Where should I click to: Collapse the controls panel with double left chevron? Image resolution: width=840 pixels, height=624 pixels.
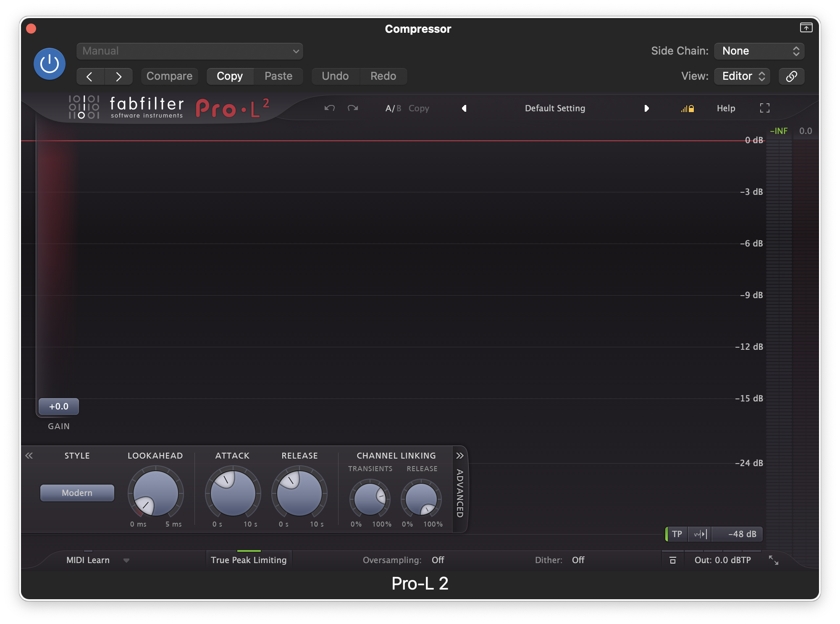pyautogui.click(x=29, y=456)
